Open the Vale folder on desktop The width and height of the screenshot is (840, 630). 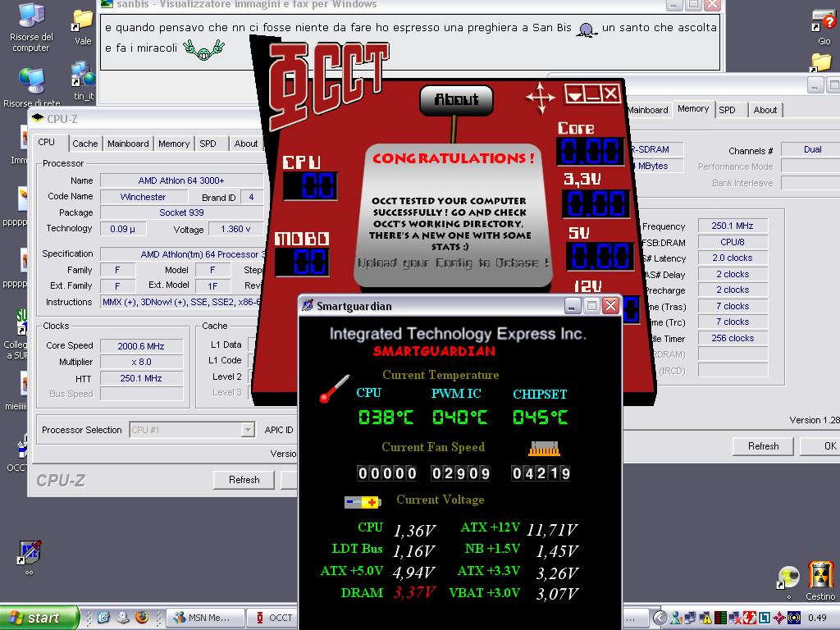pyautogui.click(x=83, y=27)
